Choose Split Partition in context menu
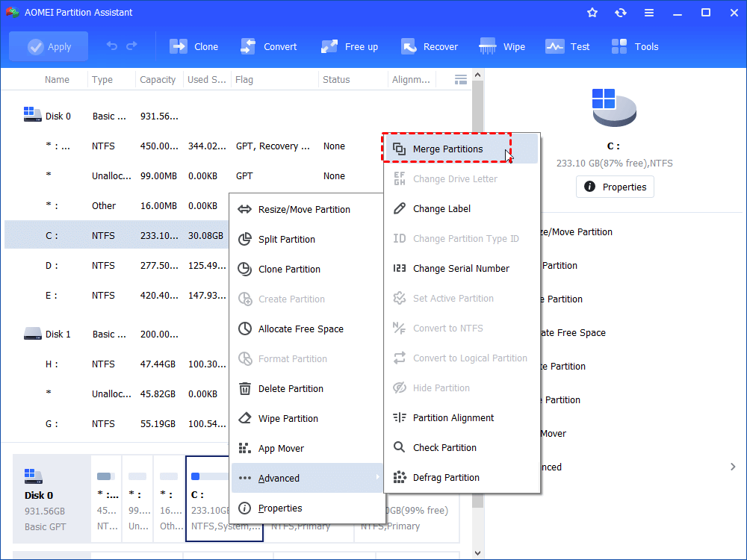The image size is (747, 560). click(307, 239)
